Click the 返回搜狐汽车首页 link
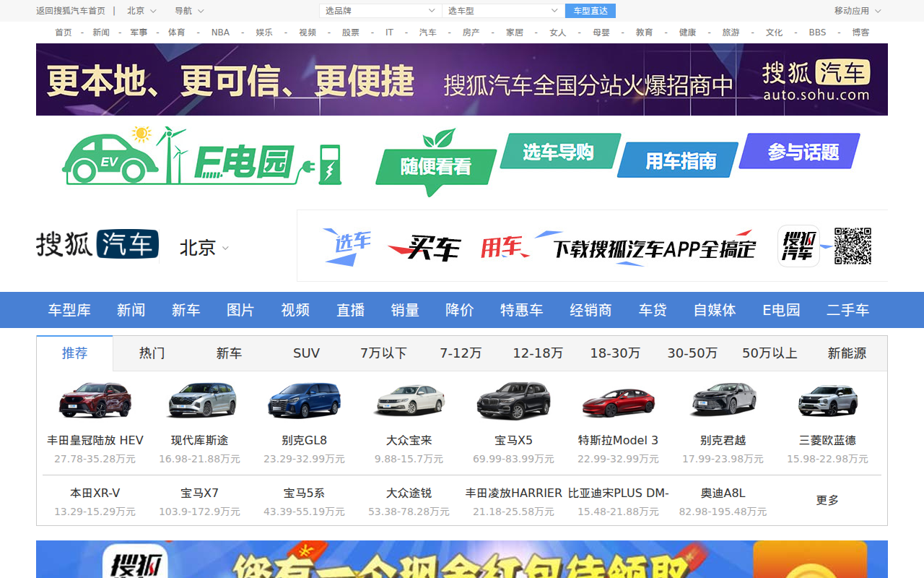 [71, 11]
